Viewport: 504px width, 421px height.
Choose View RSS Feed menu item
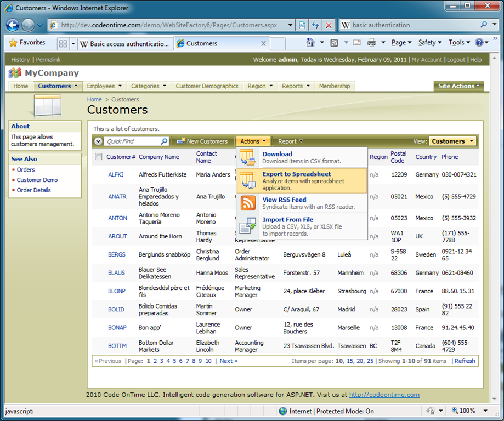[x=302, y=203]
